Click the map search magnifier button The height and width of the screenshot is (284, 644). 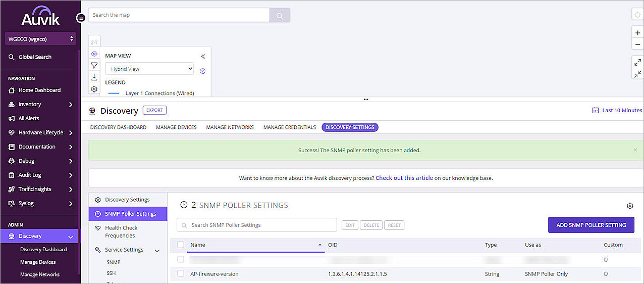tap(280, 16)
